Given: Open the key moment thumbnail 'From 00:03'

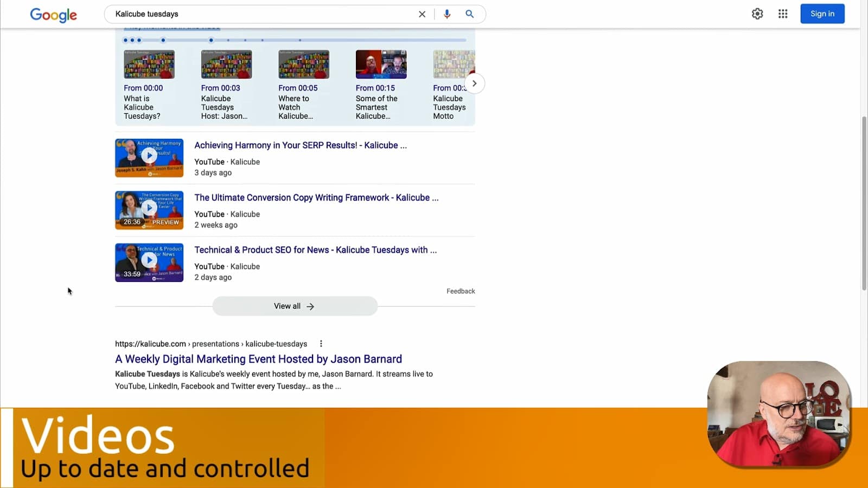Looking at the screenshot, I should (226, 65).
